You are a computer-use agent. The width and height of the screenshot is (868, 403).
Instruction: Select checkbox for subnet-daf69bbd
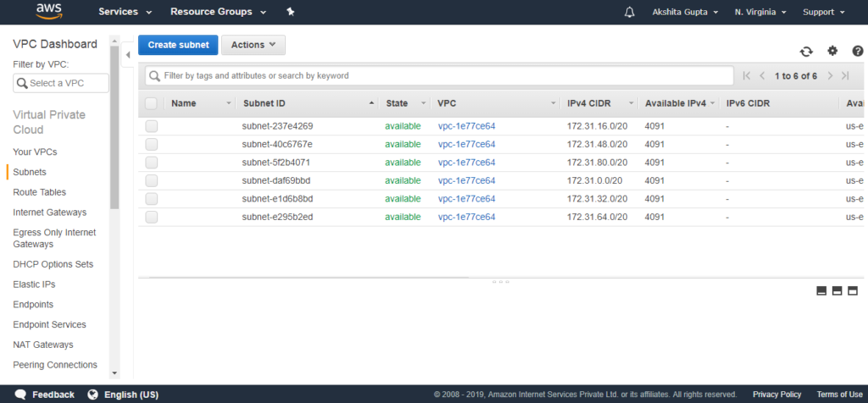(x=151, y=181)
